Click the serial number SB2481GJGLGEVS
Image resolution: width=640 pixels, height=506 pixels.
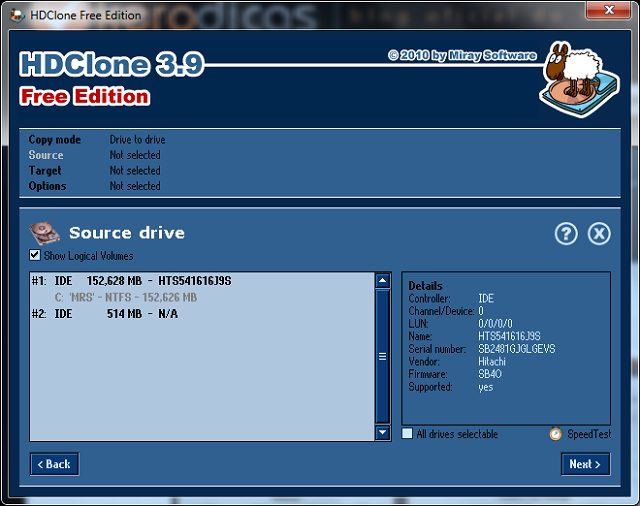tap(517, 349)
